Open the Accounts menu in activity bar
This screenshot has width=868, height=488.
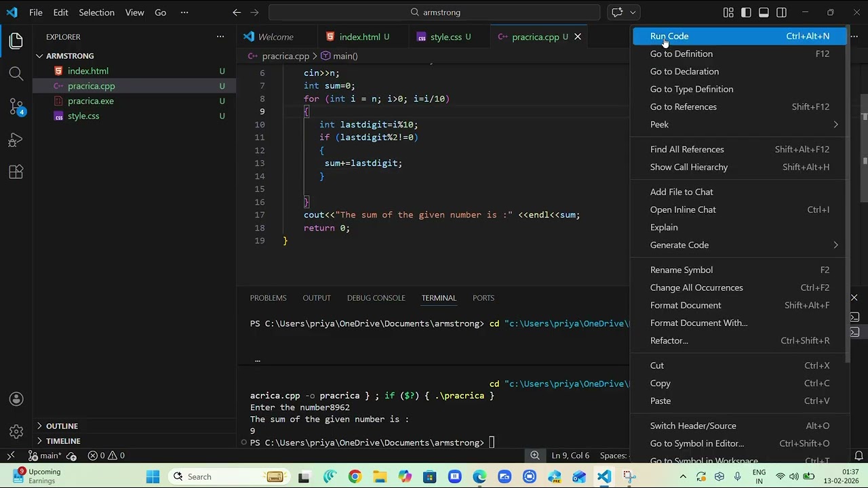point(16,399)
